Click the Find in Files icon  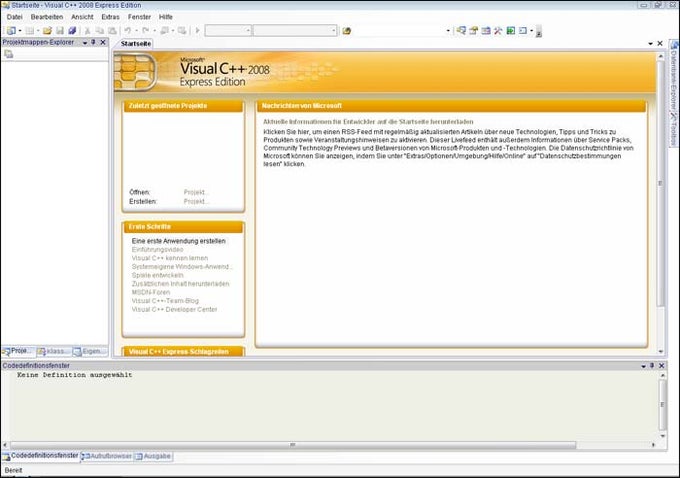[347, 31]
